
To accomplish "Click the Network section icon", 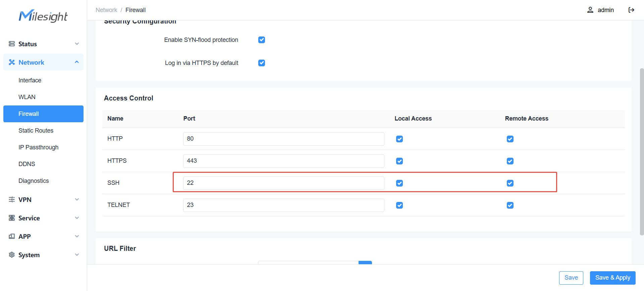I will pyautogui.click(x=12, y=62).
